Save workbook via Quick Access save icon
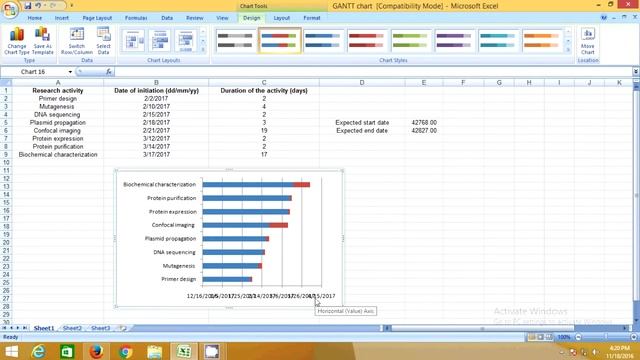The image size is (640, 360). 28,6
